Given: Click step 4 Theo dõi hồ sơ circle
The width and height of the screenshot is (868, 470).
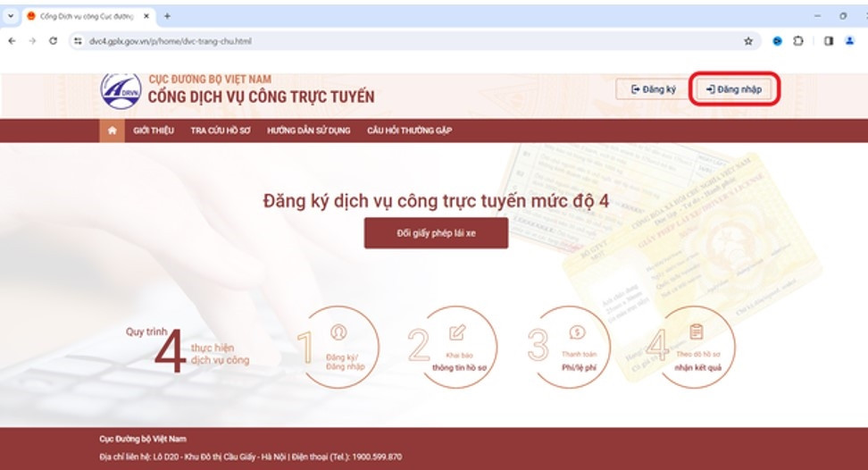Looking at the screenshot, I should coord(697,347).
